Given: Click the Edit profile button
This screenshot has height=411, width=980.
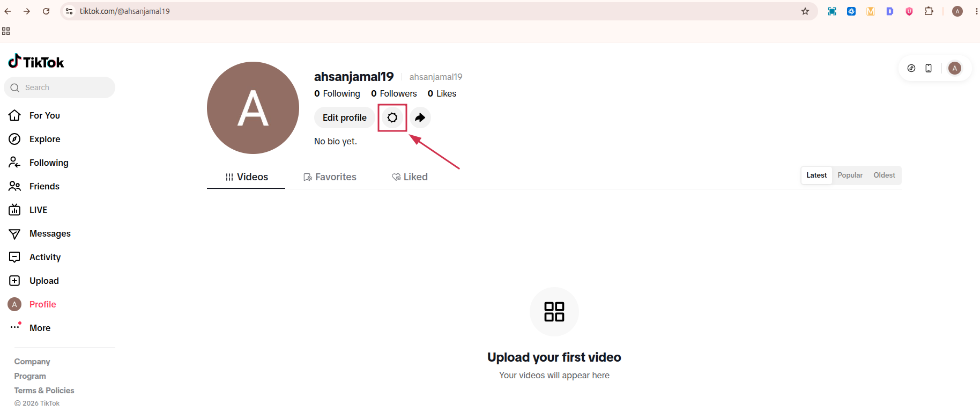Looking at the screenshot, I should [344, 118].
